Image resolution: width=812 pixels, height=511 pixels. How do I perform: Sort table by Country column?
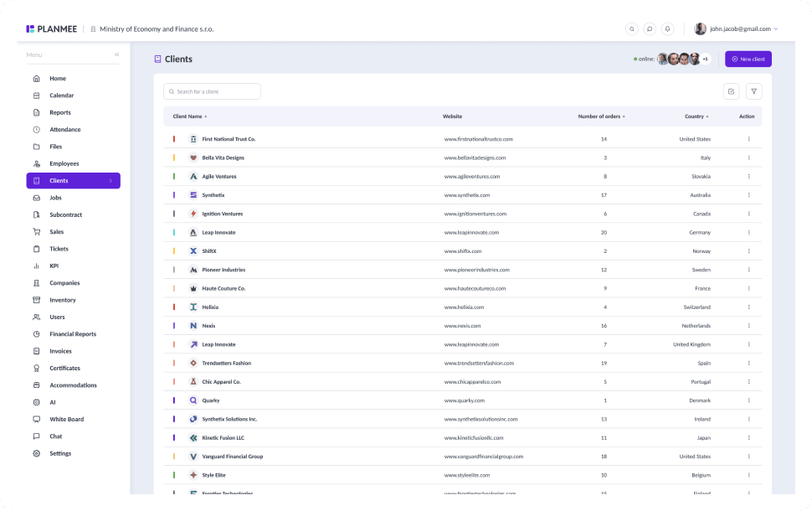(696, 116)
